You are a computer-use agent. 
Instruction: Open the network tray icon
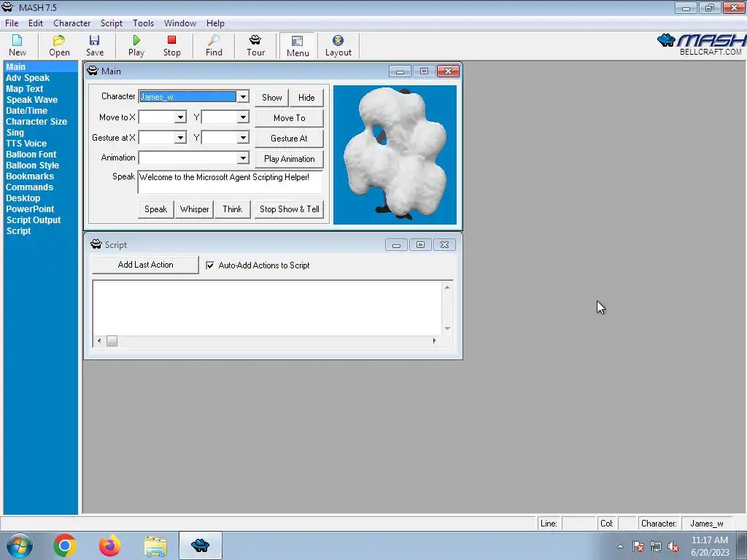pos(656,547)
